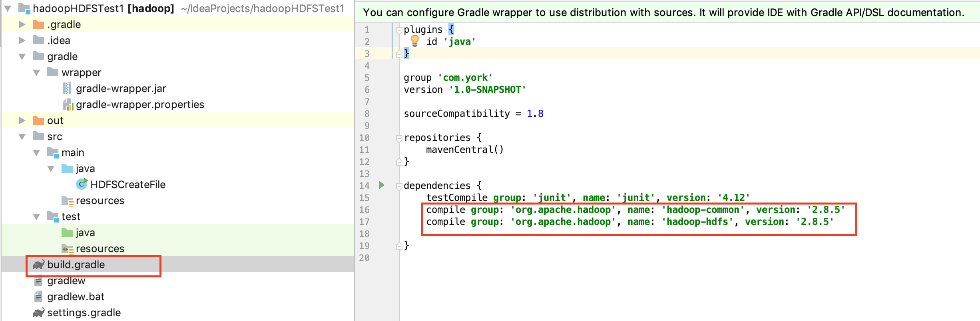Click the gradle-wrapper.properties file icon
This screenshot has width=980, height=321.
[x=68, y=104]
